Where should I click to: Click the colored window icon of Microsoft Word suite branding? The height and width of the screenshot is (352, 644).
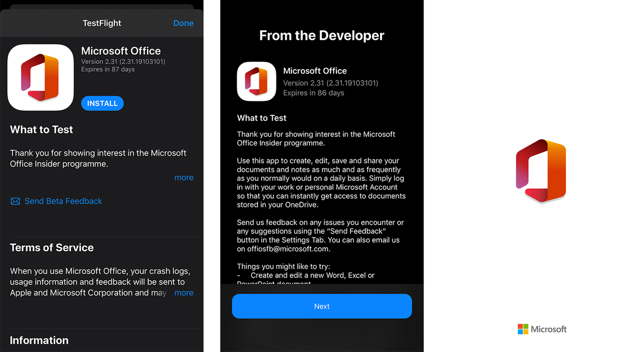coord(541,171)
